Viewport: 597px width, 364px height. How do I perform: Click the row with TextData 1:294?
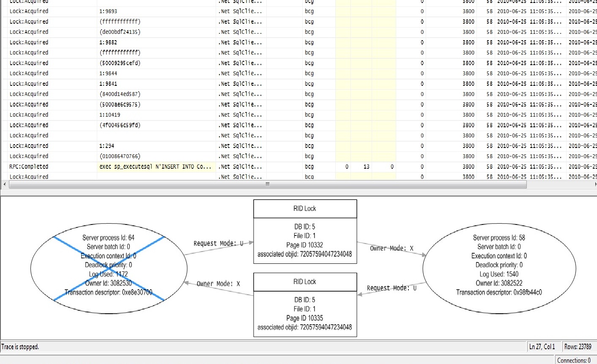point(107,146)
